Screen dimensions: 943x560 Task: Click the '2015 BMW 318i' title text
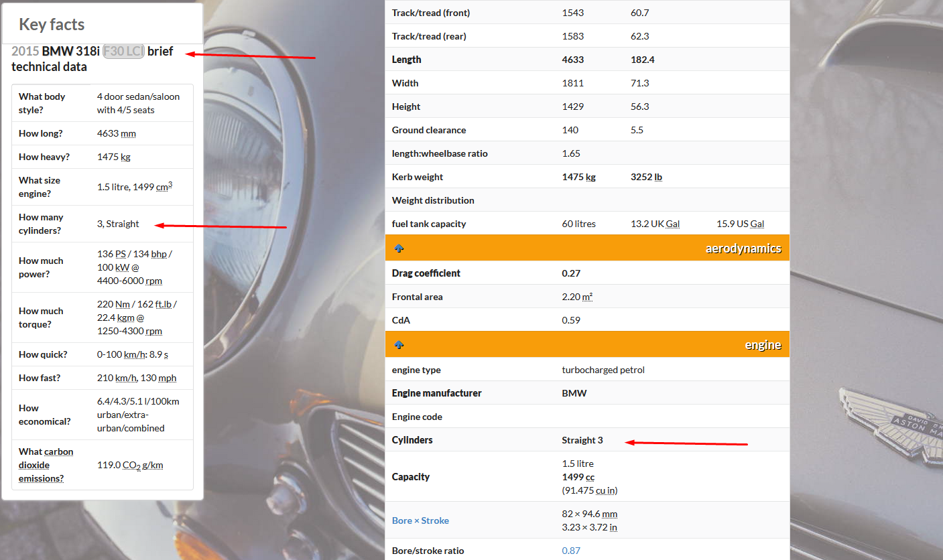point(56,51)
